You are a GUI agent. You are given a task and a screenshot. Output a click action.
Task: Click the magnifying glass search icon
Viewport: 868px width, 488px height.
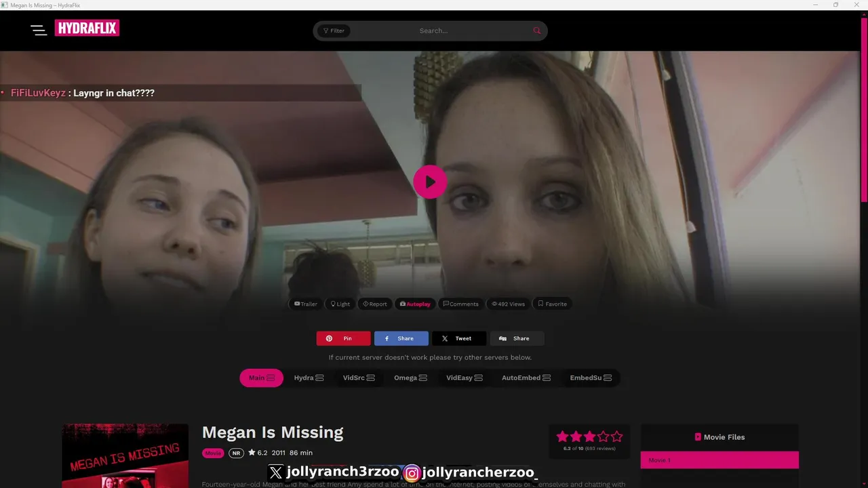coord(537,30)
